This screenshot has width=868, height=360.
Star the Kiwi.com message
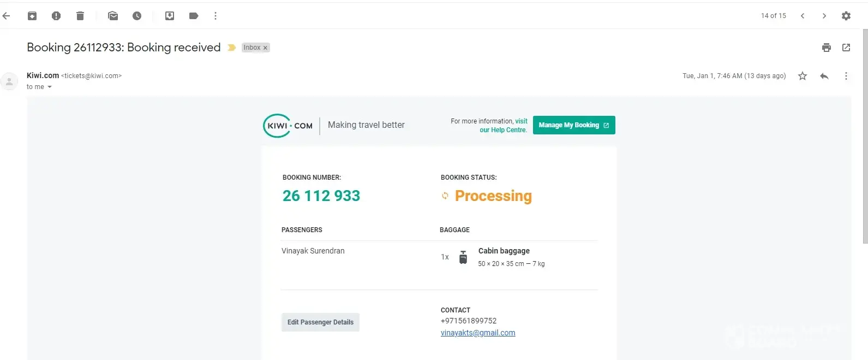pyautogui.click(x=803, y=76)
